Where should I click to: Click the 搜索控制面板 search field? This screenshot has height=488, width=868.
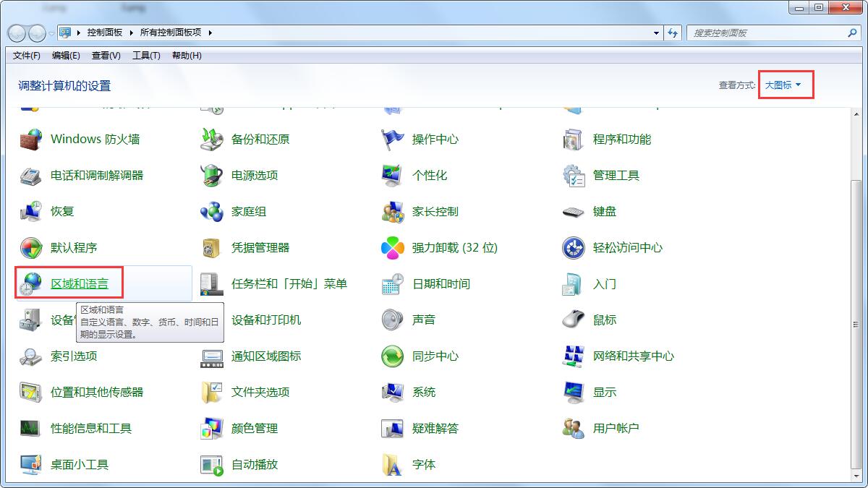pyautogui.click(x=767, y=33)
